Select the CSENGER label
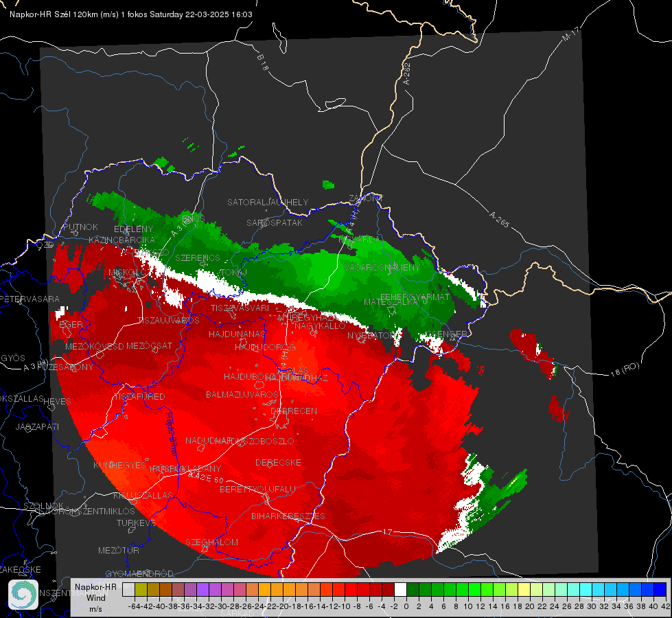Screen dimensions: 672x618 (x=447, y=334)
